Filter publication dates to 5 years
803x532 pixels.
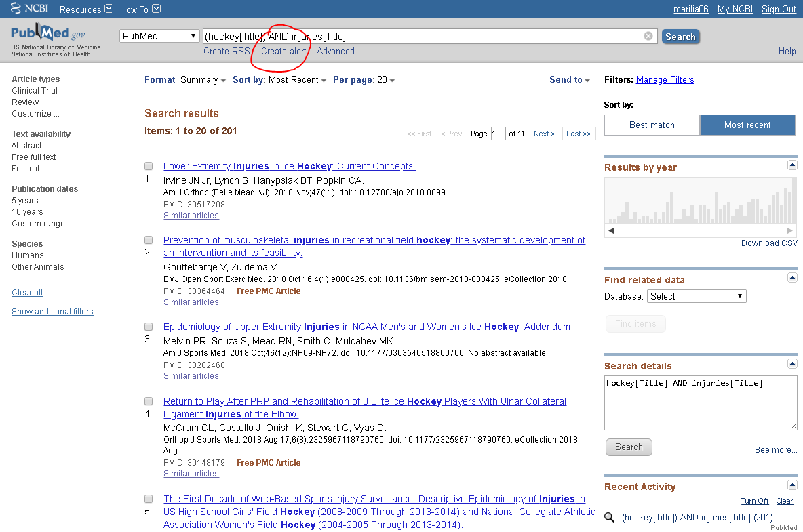(x=25, y=201)
